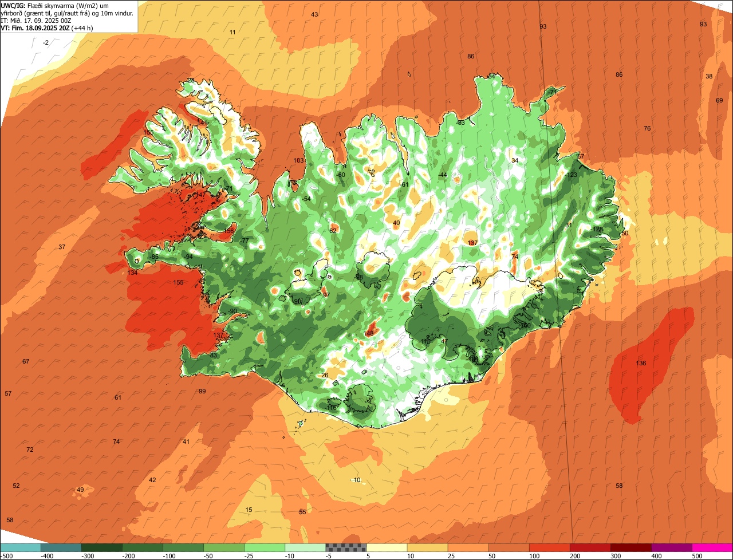
Task: Click the '67' value on the map
Action: click(x=26, y=361)
